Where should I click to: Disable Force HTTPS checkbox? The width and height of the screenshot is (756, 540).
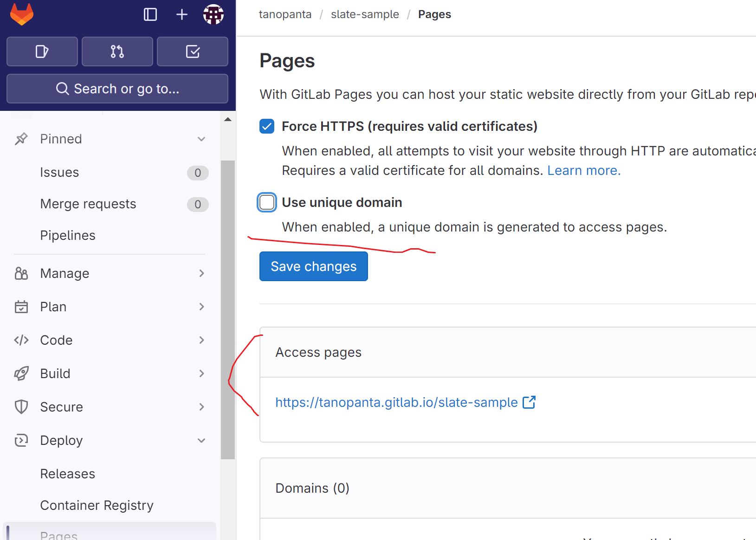click(266, 126)
